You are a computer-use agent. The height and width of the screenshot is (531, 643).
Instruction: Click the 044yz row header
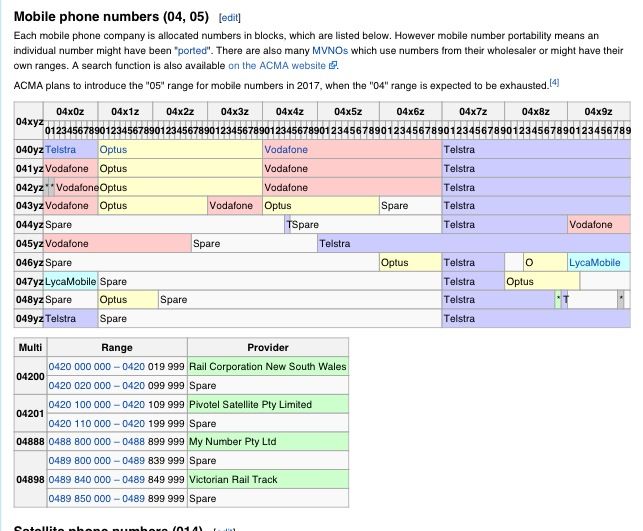(x=29, y=225)
